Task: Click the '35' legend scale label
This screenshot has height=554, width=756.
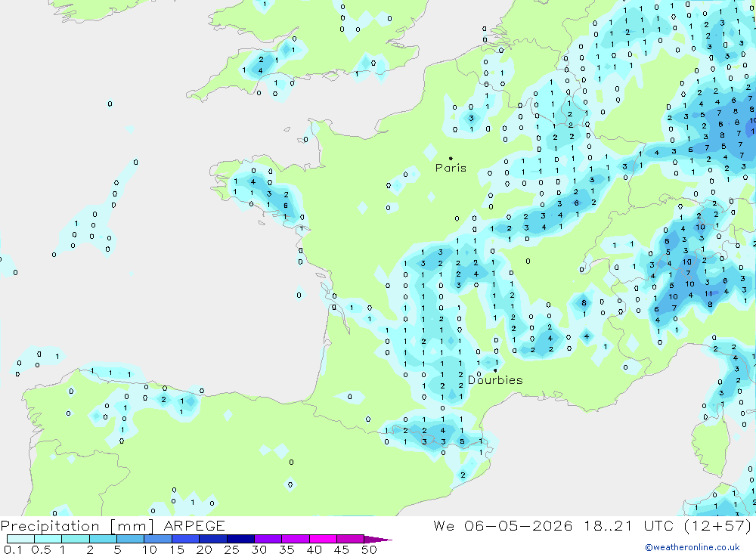Action: click(287, 549)
